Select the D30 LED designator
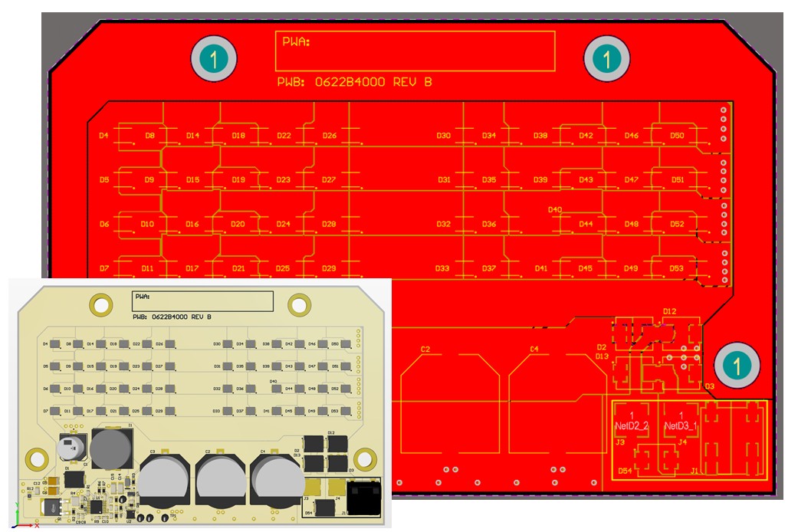798x532 pixels. tap(444, 136)
